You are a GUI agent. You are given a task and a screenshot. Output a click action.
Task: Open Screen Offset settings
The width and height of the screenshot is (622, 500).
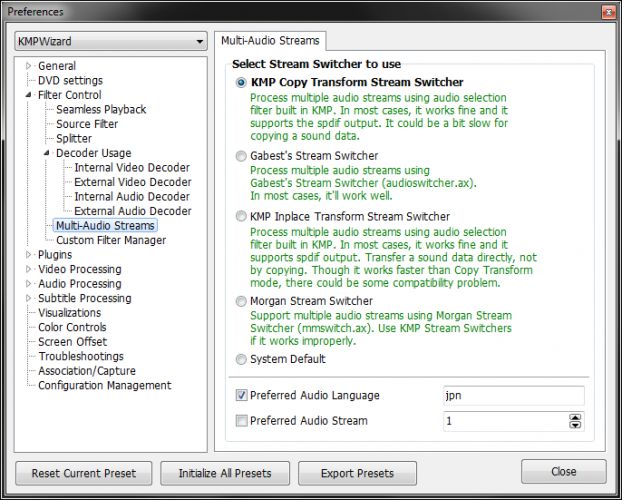(x=73, y=342)
